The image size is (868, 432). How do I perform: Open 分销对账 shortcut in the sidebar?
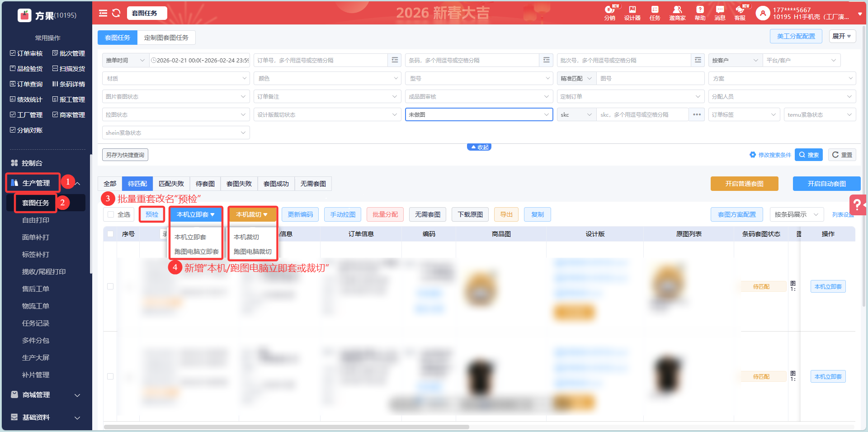26,130
